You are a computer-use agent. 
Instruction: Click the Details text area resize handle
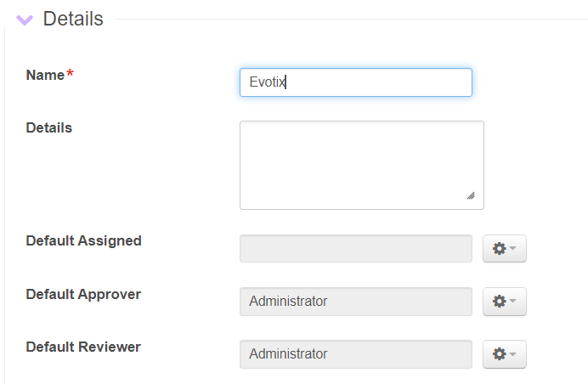point(471,196)
